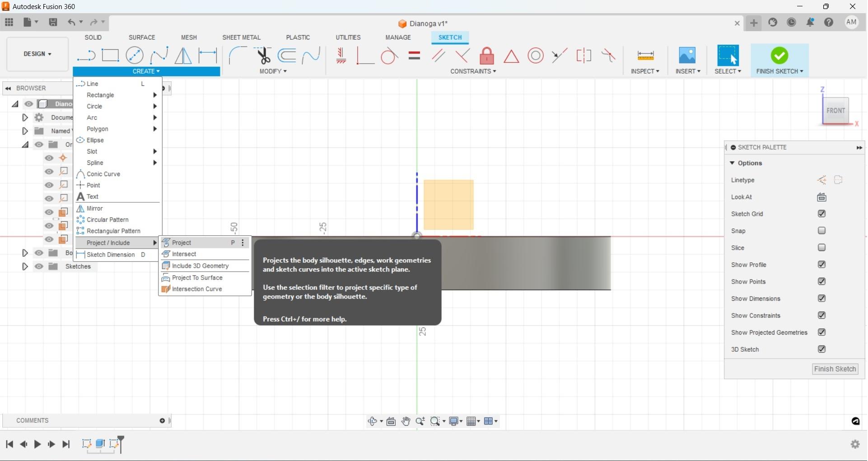Click the Select tool icon

(x=728, y=56)
